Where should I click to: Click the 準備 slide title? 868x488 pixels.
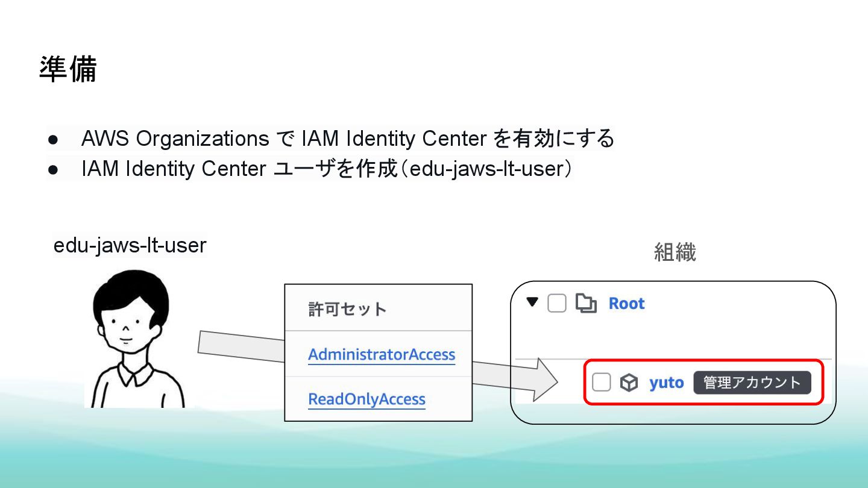tap(68, 69)
